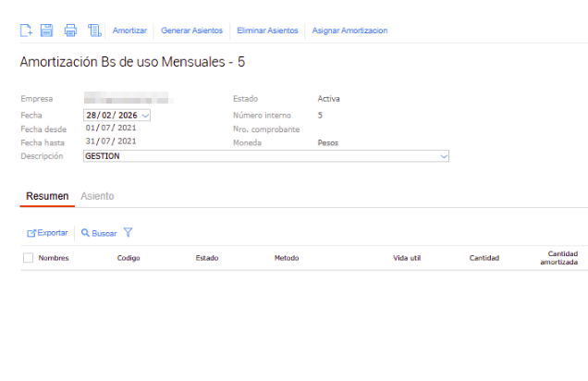Click the Descripción field containing GESTION

click(x=259, y=156)
